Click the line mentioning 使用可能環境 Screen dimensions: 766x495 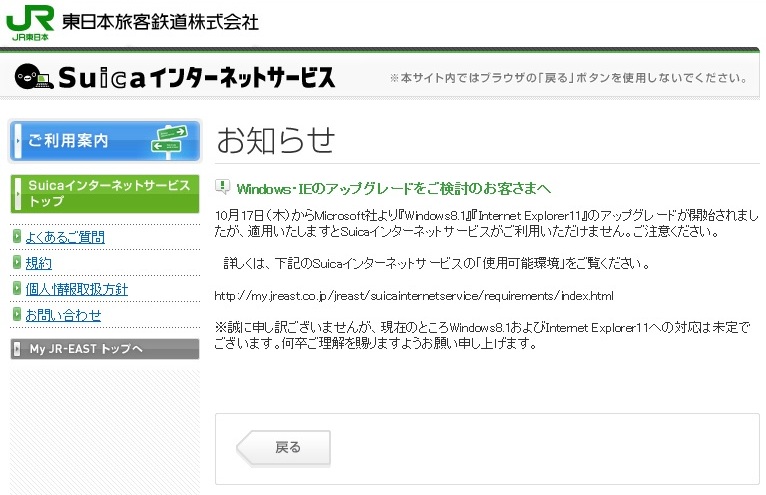coord(437,263)
